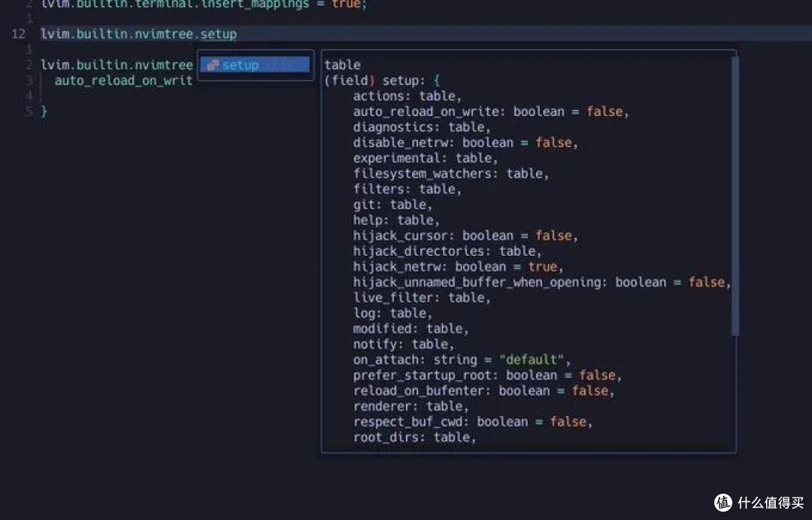
Task: Click 'renderer: table,' line
Action: point(411,406)
